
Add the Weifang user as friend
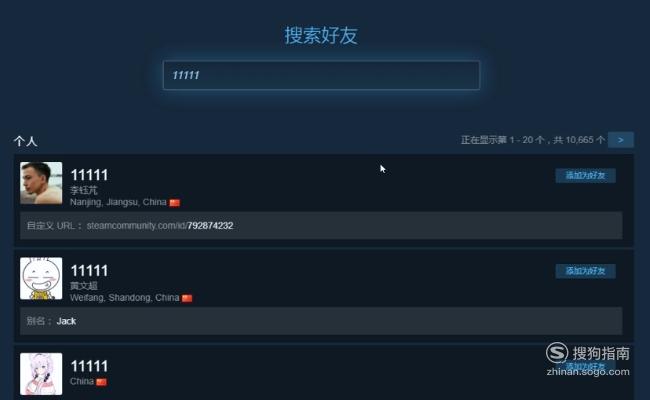coord(585,271)
